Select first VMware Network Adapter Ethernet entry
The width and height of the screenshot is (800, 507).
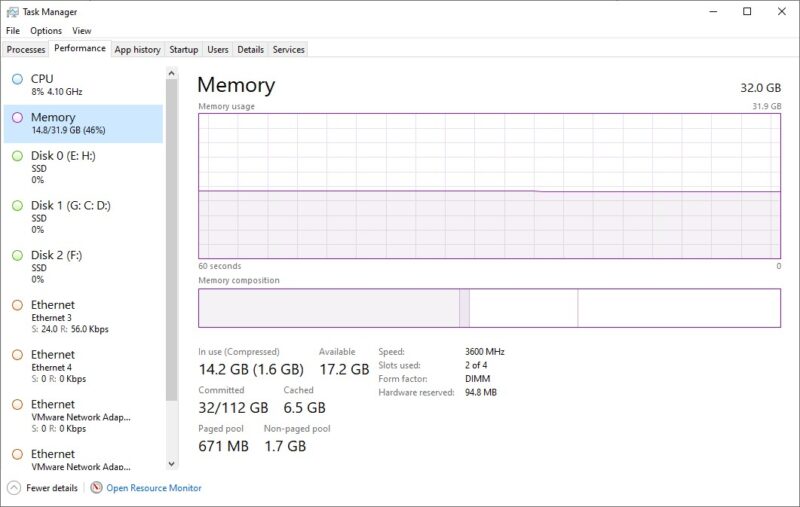pos(83,416)
